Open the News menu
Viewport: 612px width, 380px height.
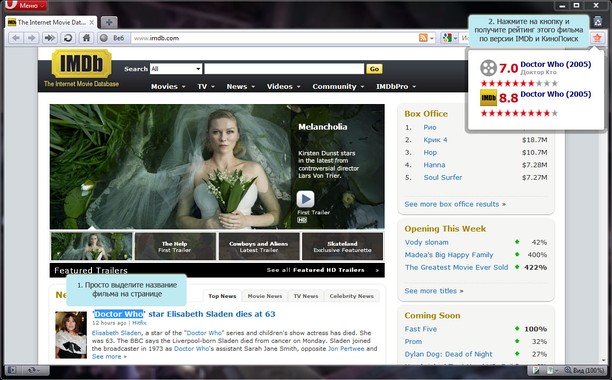coord(240,87)
